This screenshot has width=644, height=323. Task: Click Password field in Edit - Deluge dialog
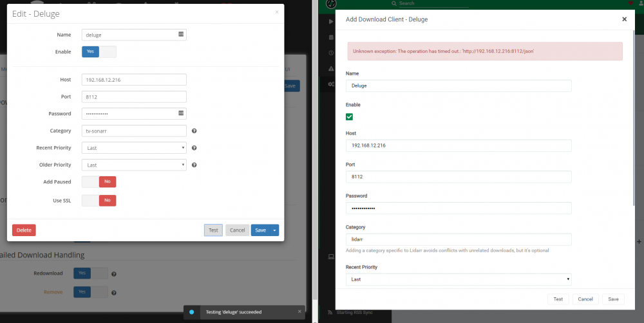[x=134, y=114]
